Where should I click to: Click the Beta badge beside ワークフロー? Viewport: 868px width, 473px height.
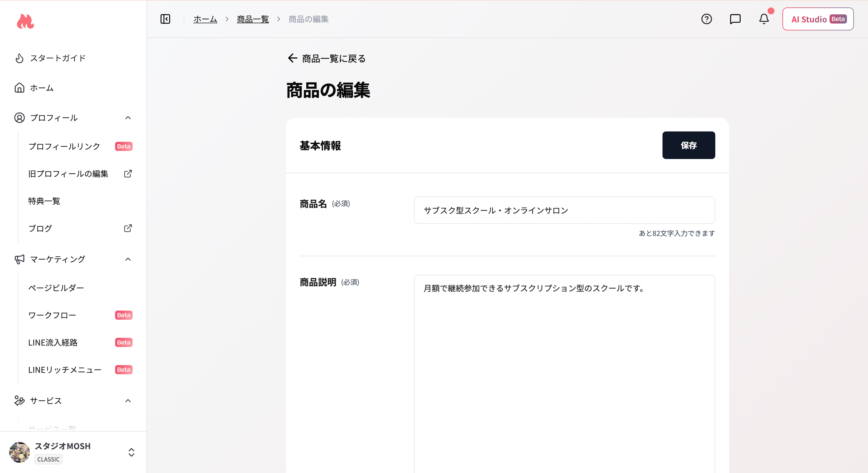point(124,315)
